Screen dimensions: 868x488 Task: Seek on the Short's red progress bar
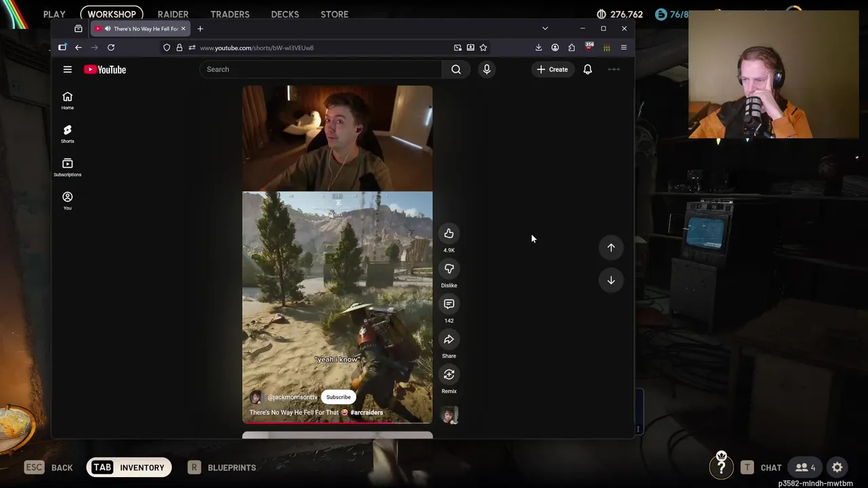coord(337,422)
